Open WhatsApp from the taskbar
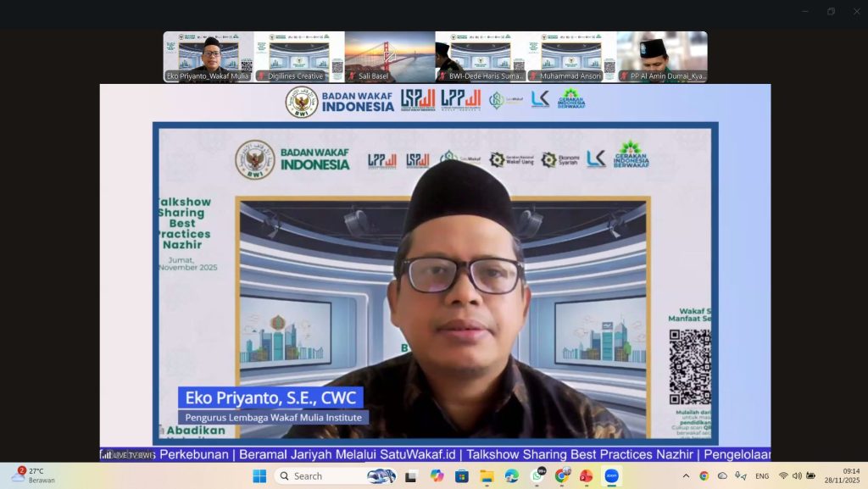The image size is (868, 489). pos(537,476)
